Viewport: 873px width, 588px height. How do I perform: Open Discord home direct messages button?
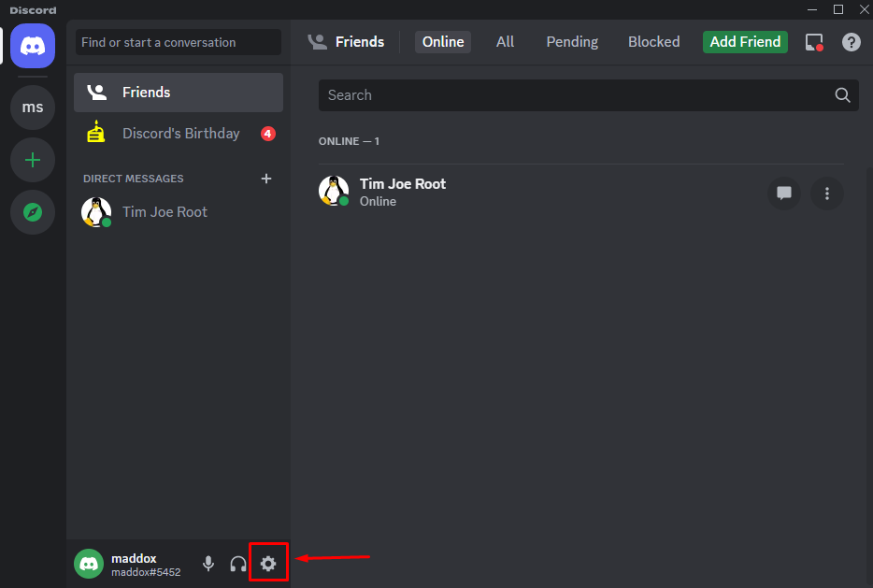[33, 46]
